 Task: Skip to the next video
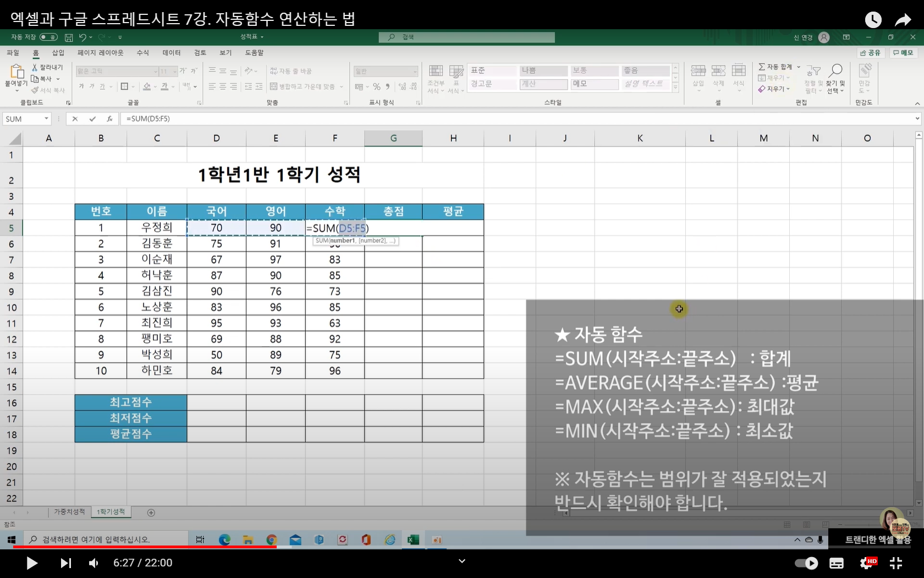coord(65,563)
